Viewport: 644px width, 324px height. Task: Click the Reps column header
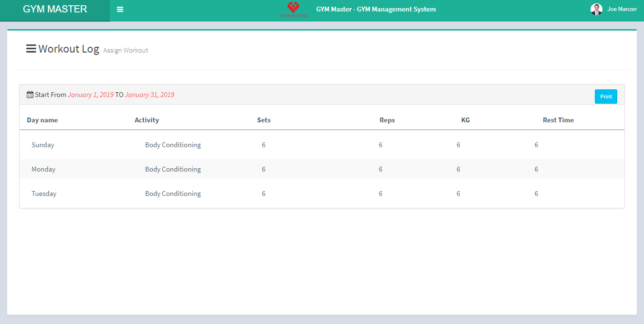click(387, 120)
